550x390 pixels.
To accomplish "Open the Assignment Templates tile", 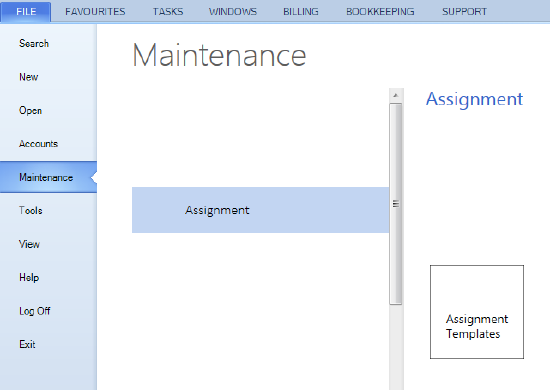I will pyautogui.click(x=477, y=312).
